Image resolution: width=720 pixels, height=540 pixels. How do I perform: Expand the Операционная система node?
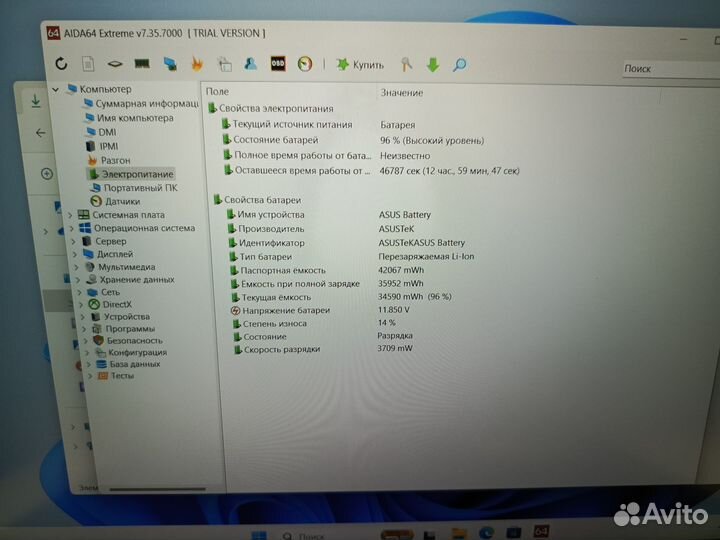72,228
